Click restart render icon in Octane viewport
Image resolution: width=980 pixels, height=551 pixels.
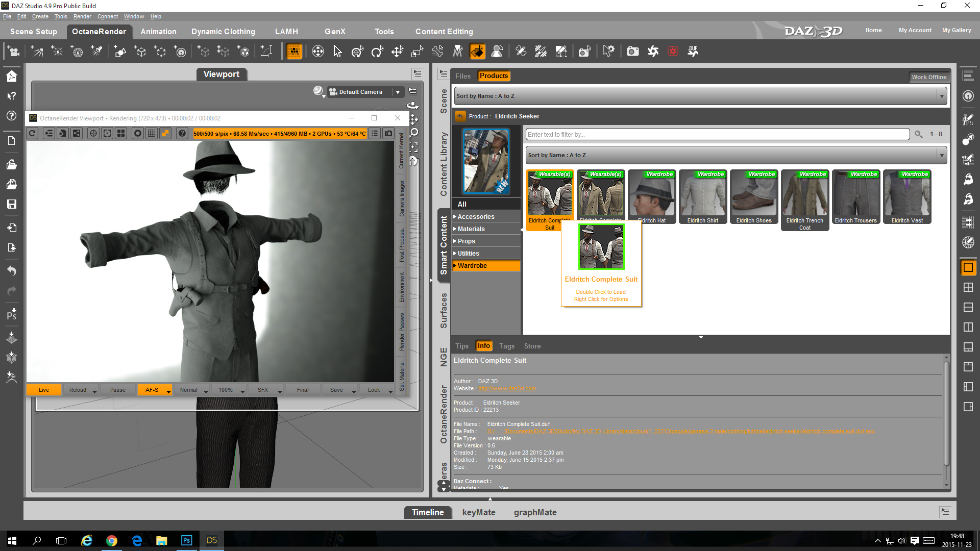tap(33, 133)
